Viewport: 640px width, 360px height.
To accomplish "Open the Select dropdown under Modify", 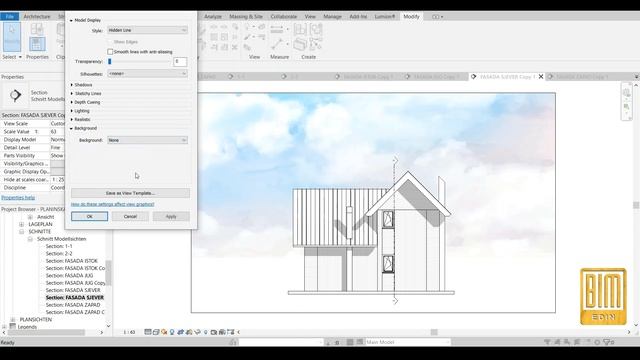I will tap(12, 57).
